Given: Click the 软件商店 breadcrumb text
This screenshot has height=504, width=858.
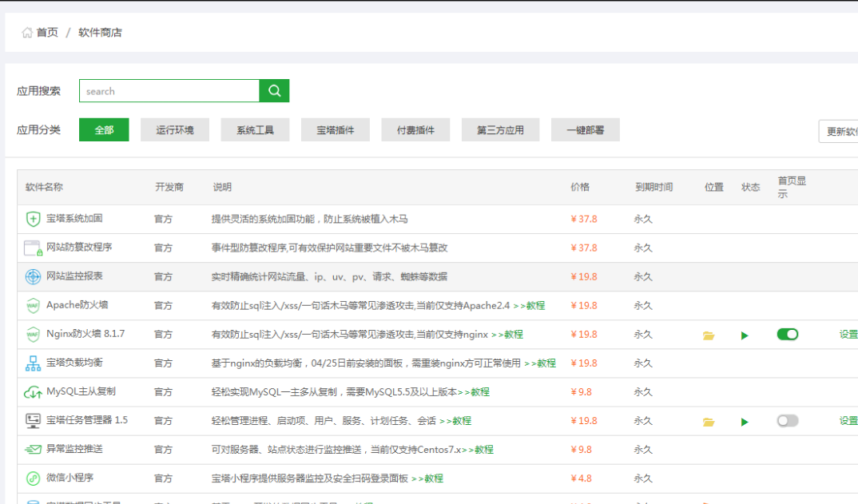Looking at the screenshot, I should point(100,33).
